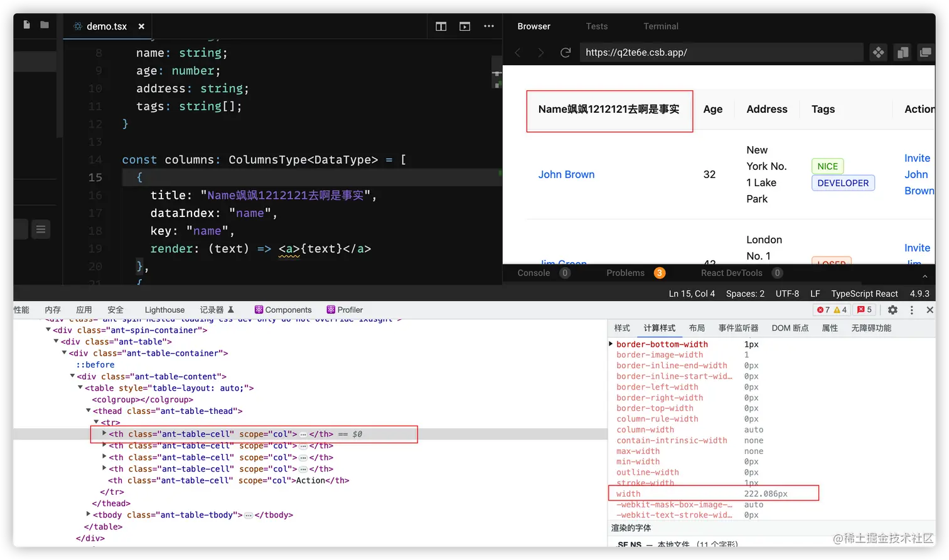Go back in the preview browser
949x560 pixels.
(518, 53)
